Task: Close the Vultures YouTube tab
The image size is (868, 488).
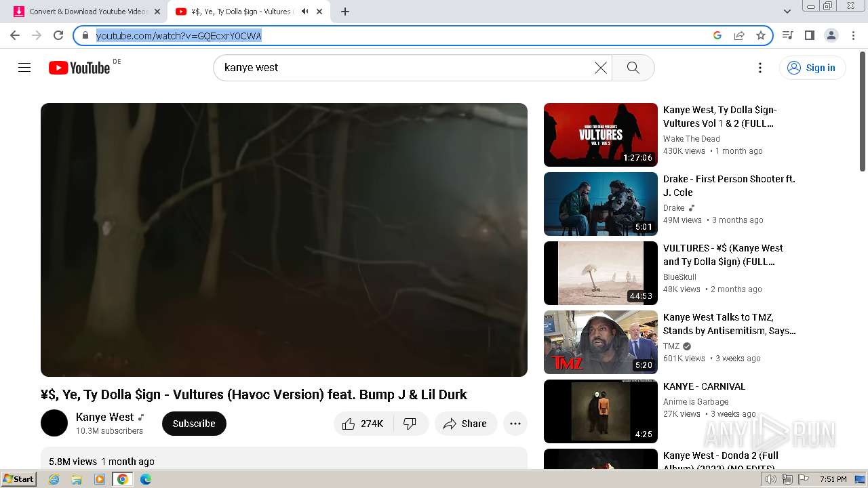Action: [x=319, y=12]
